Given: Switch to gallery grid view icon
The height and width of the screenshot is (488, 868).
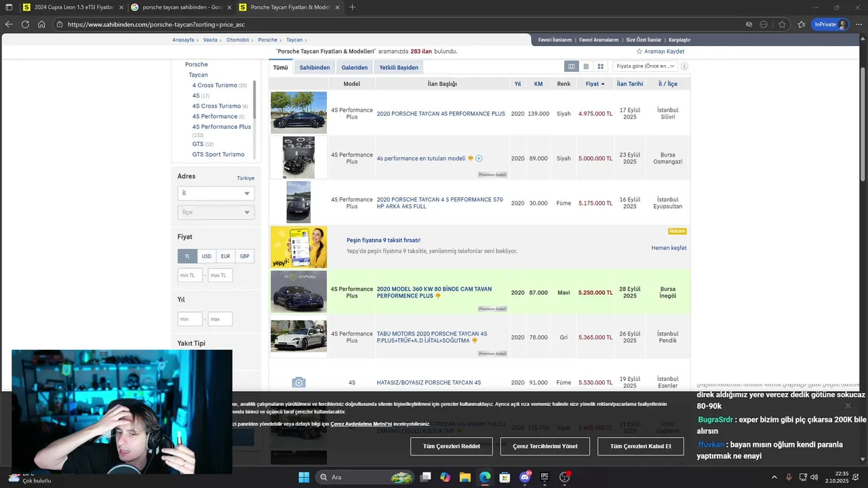Looking at the screenshot, I should pos(600,66).
